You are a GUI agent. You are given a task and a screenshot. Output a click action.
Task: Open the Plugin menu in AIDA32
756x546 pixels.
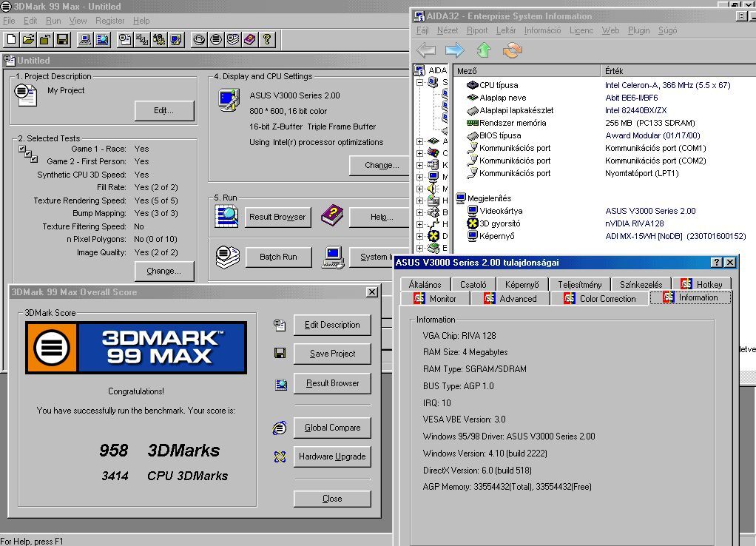pyautogui.click(x=639, y=30)
